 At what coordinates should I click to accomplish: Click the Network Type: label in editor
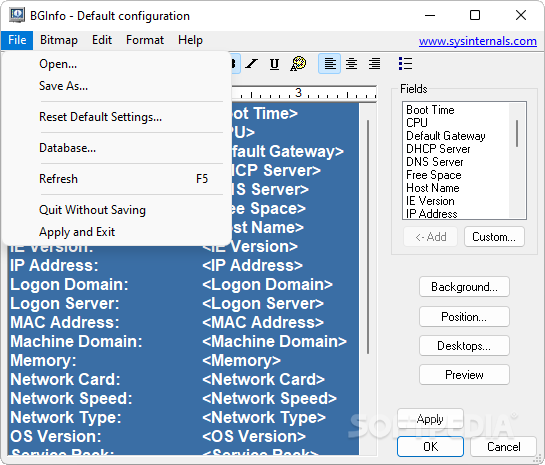(x=66, y=417)
